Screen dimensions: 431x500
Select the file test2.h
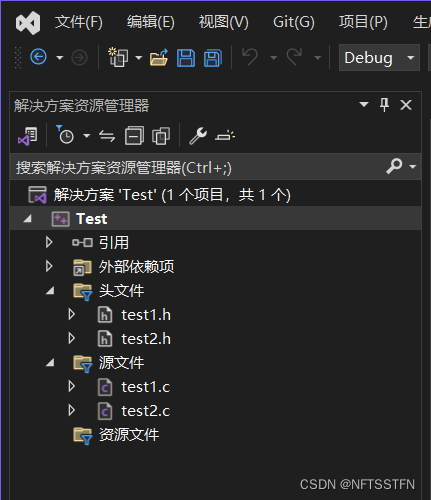coord(146,339)
